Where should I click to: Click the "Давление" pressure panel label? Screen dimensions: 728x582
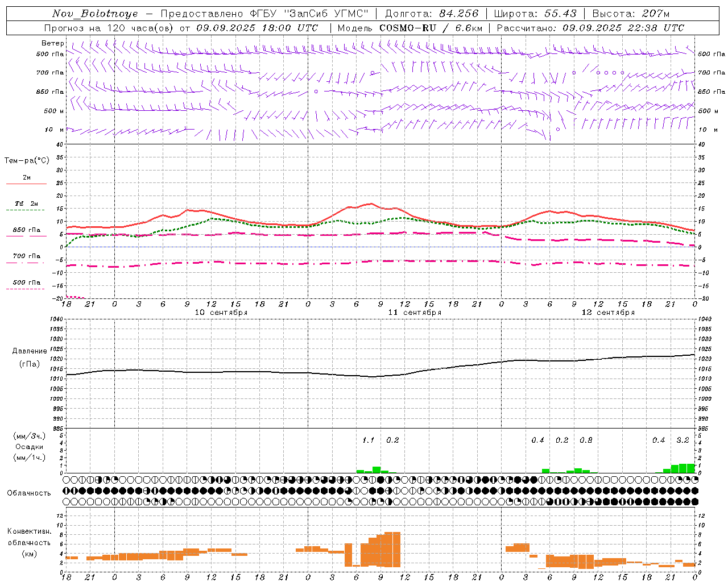29,351
